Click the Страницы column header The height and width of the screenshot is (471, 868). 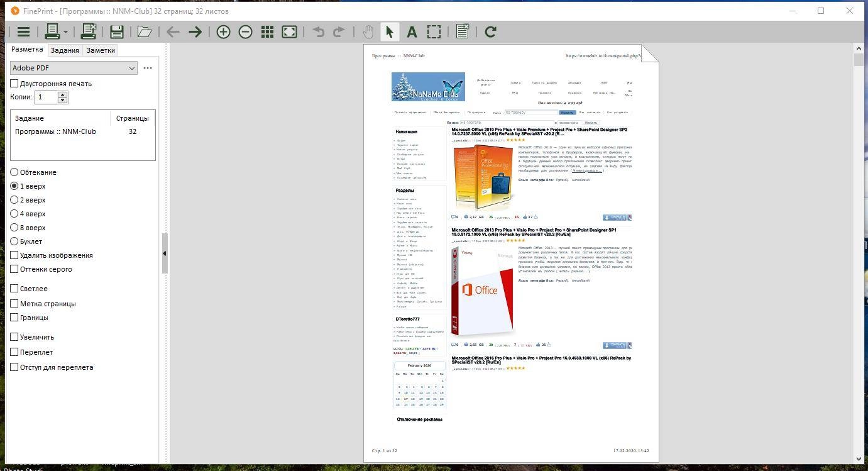pos(133,118)
